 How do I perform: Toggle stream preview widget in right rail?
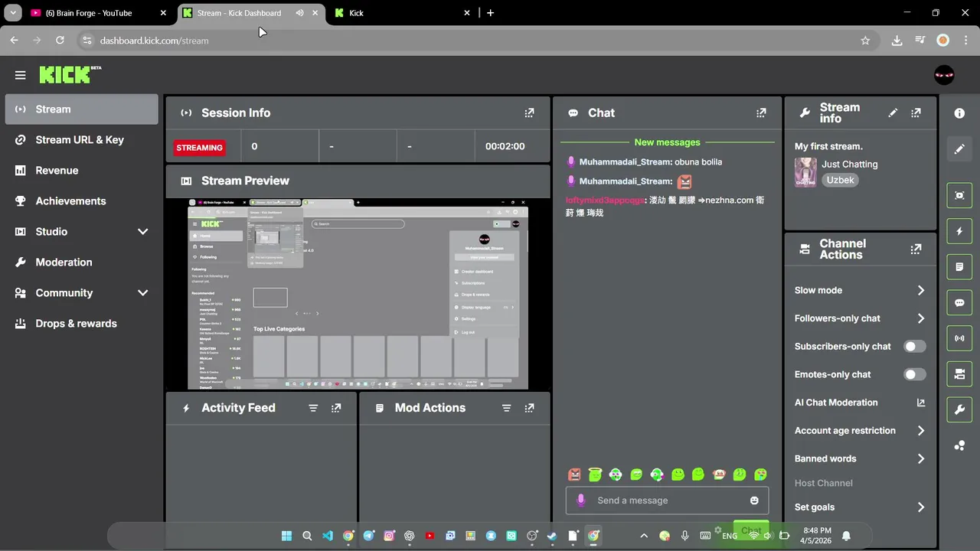959,195
